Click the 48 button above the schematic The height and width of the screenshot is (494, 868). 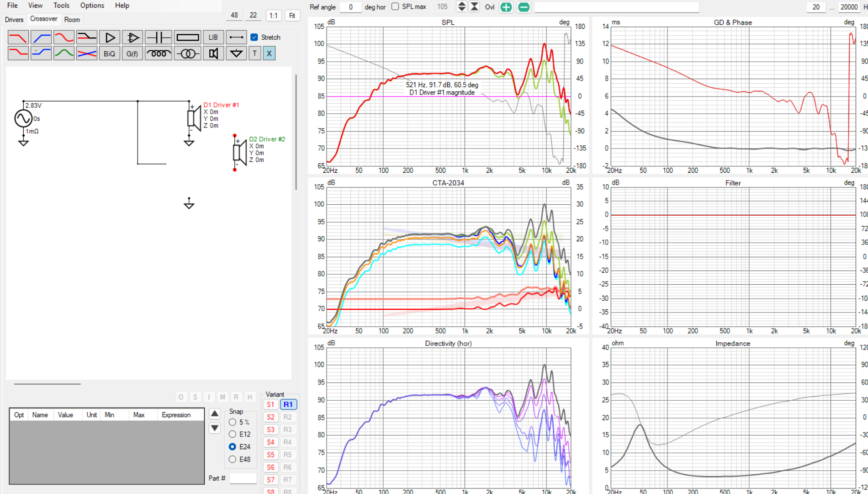click(x=234, y=15)
